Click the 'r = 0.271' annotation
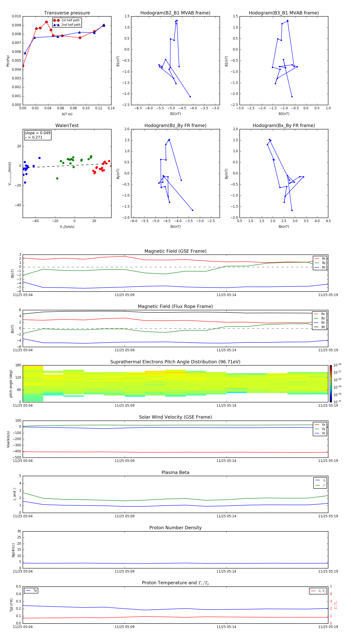 click(34, 137)
